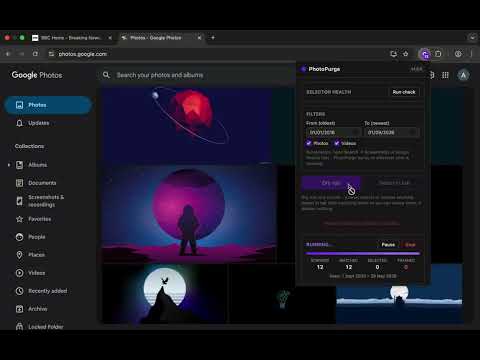This screenshot has height=360, width=480.
Task: Open the From (oldest) date picker
Action: tap(333, 132)
